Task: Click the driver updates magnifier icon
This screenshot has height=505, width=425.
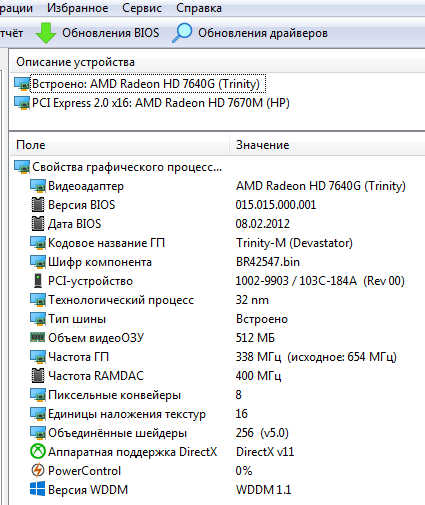Action: [x=182, y=33]
